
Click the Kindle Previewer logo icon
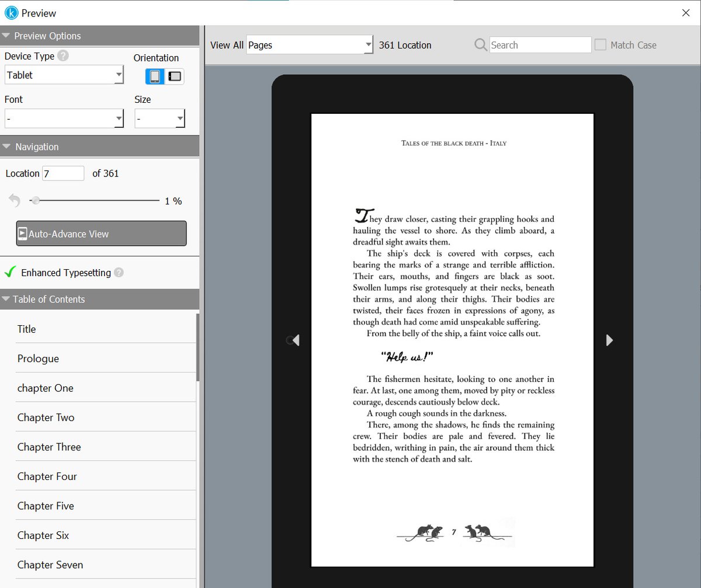tap(11, 13)
